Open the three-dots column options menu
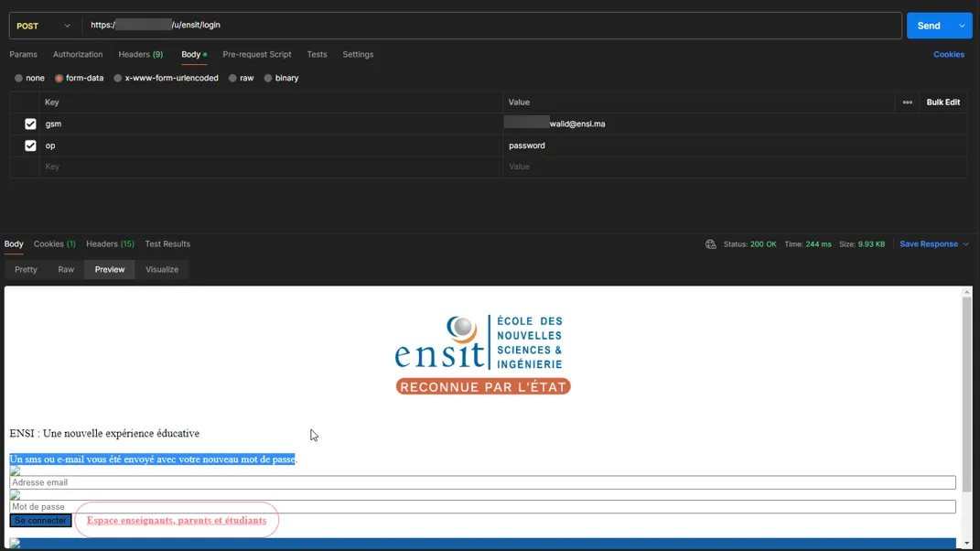This screenshot has height=551, width=980. 907,103
